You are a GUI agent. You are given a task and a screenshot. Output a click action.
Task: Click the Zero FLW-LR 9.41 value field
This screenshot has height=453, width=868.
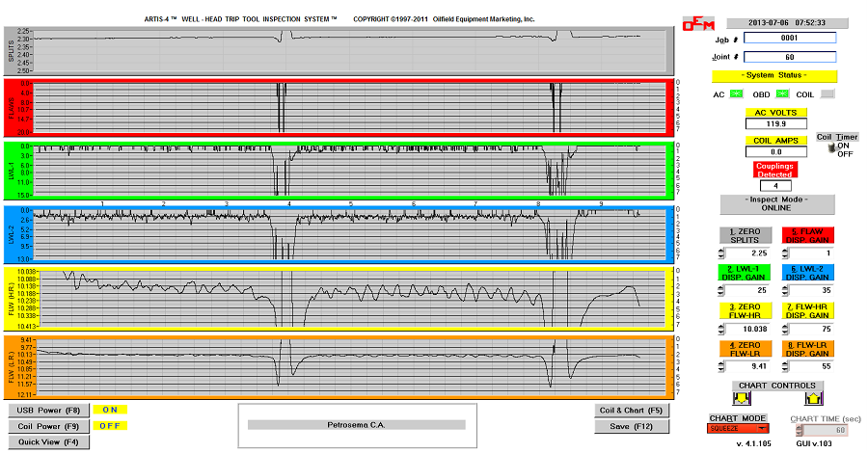click(x=746, y=366)
